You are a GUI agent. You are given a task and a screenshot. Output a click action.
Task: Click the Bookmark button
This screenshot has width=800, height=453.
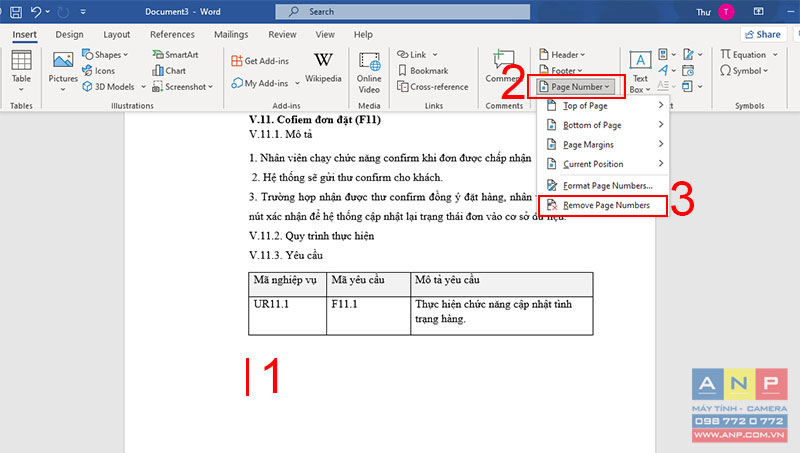tap(422, 70)
